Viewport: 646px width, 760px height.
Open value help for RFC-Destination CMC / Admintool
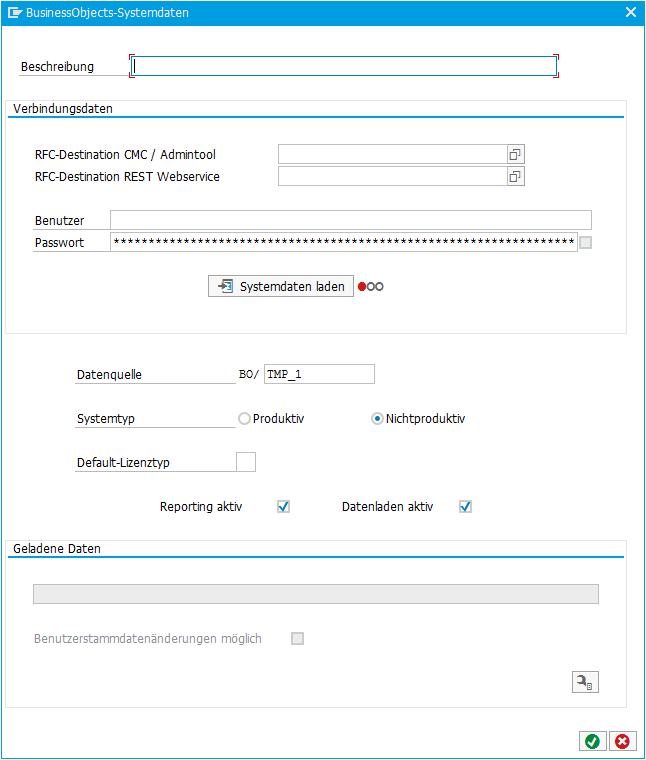point(515,154)
